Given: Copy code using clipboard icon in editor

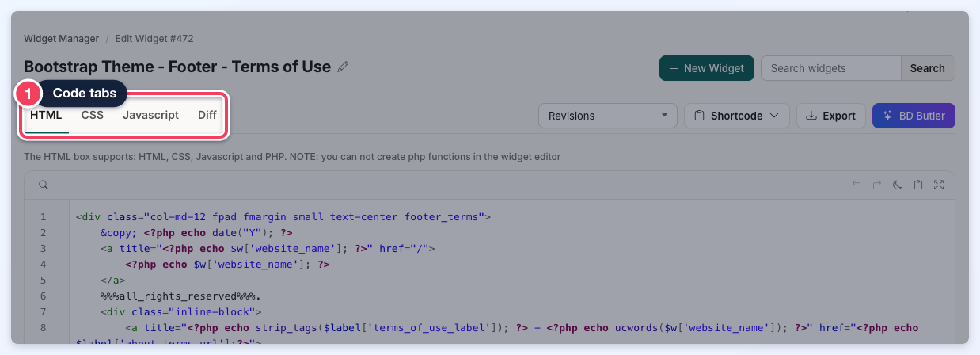Looking at the screenshot, I should pyautogui.click(x=918, y=185).
